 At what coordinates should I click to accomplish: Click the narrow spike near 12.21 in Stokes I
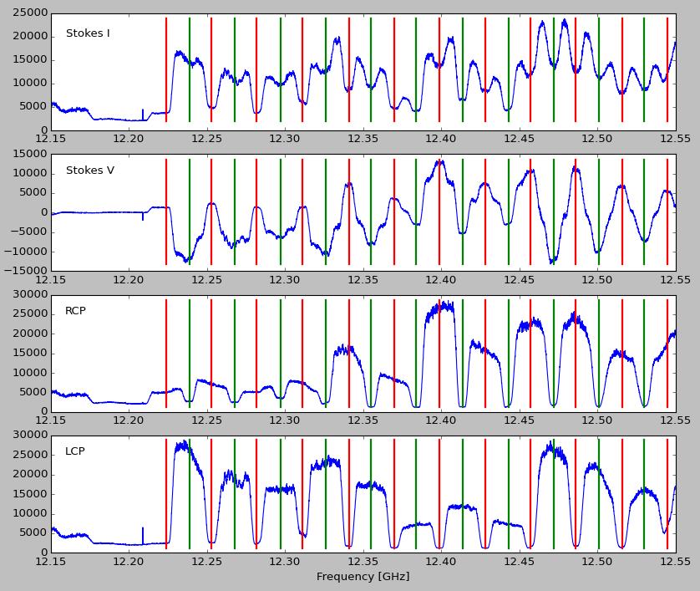pyautogui.click(x=143, y=115)
